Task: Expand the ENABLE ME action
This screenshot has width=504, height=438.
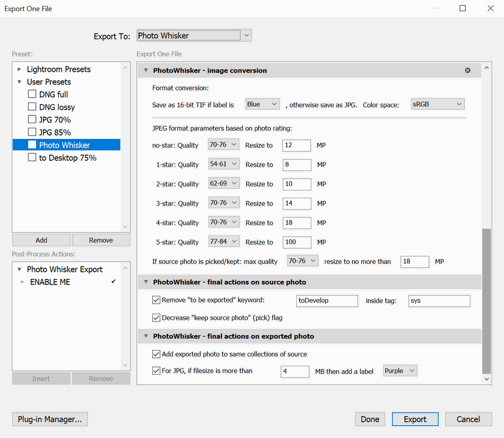Action: coord(22,282)
